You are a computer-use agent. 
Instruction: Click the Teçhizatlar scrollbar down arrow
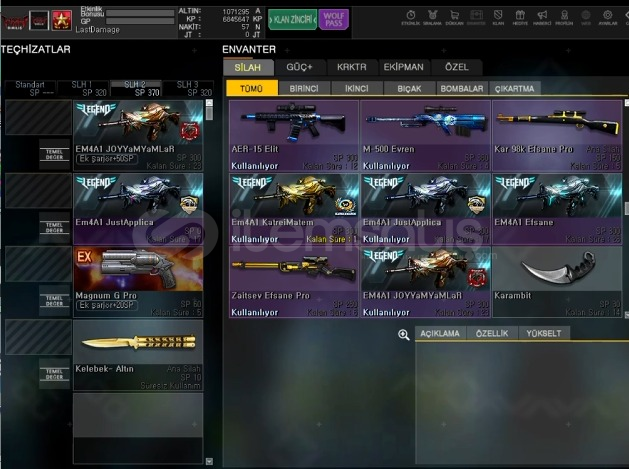click(x=209, y=461)
